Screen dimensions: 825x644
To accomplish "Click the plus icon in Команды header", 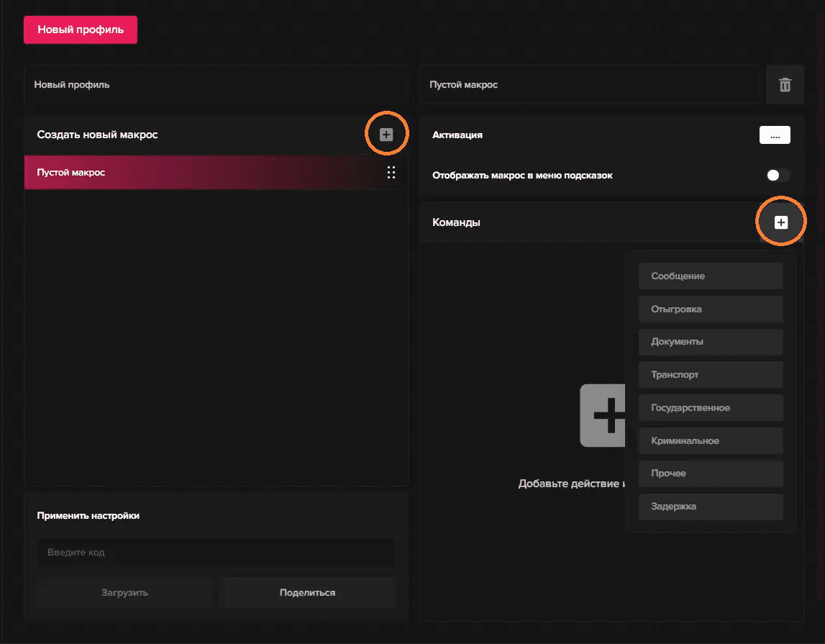I will pyautogui.click(x=780, y=223).
